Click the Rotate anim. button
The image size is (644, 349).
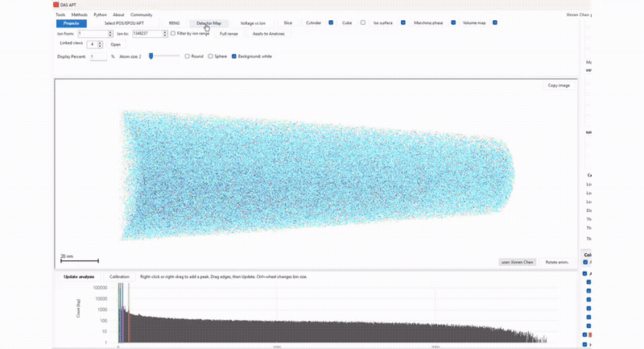click(557, 262)
